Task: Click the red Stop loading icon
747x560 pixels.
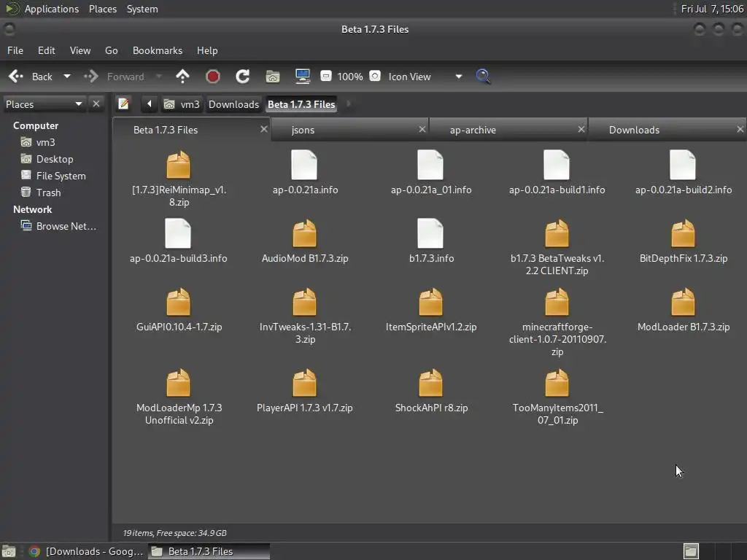Action: tap(212, 76)
